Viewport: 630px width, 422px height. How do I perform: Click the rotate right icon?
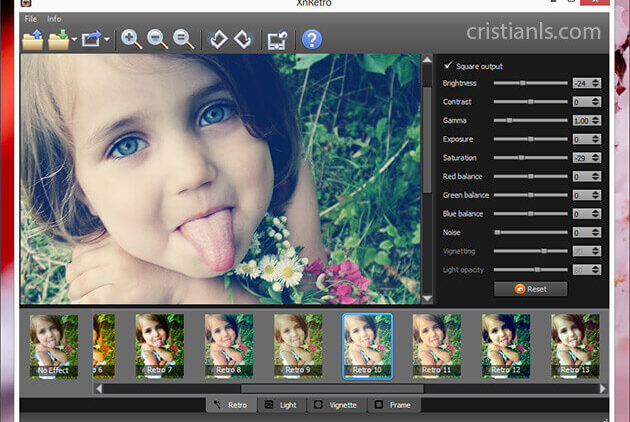click(242, 40)
